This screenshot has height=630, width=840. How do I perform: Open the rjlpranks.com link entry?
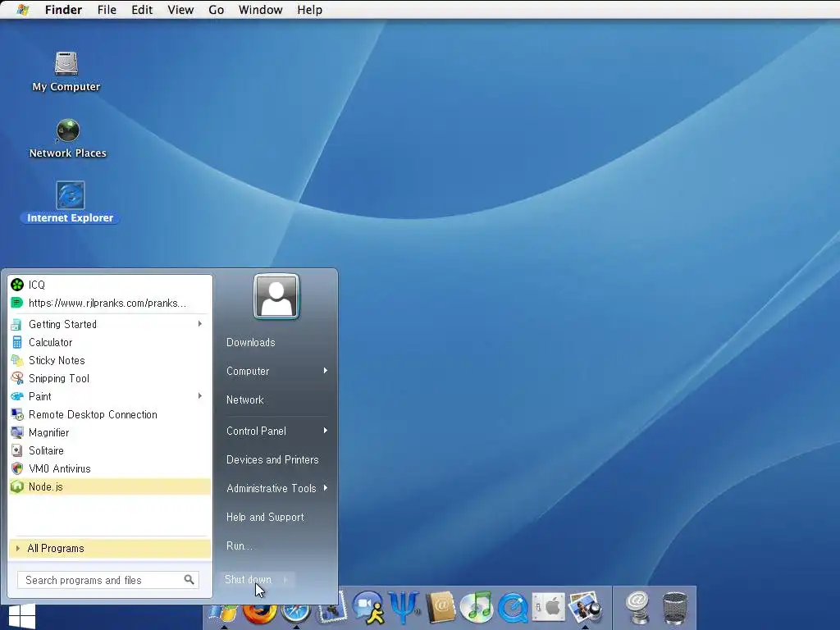coord(110,303)
